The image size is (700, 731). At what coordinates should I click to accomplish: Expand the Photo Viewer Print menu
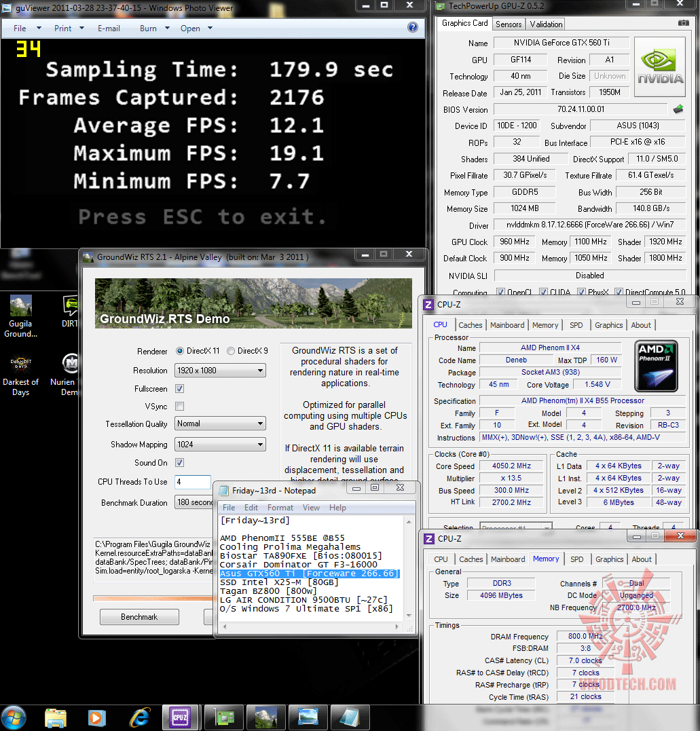69,28
